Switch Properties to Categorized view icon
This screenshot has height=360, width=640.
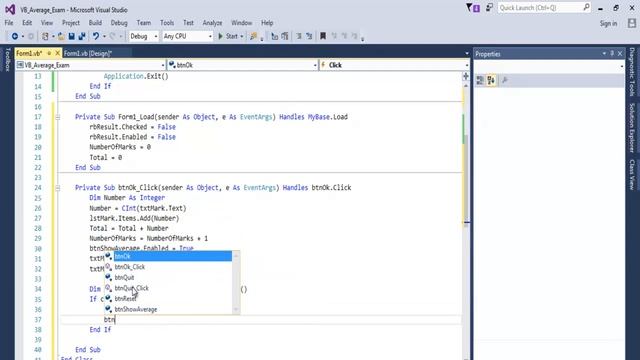(480, 80)
